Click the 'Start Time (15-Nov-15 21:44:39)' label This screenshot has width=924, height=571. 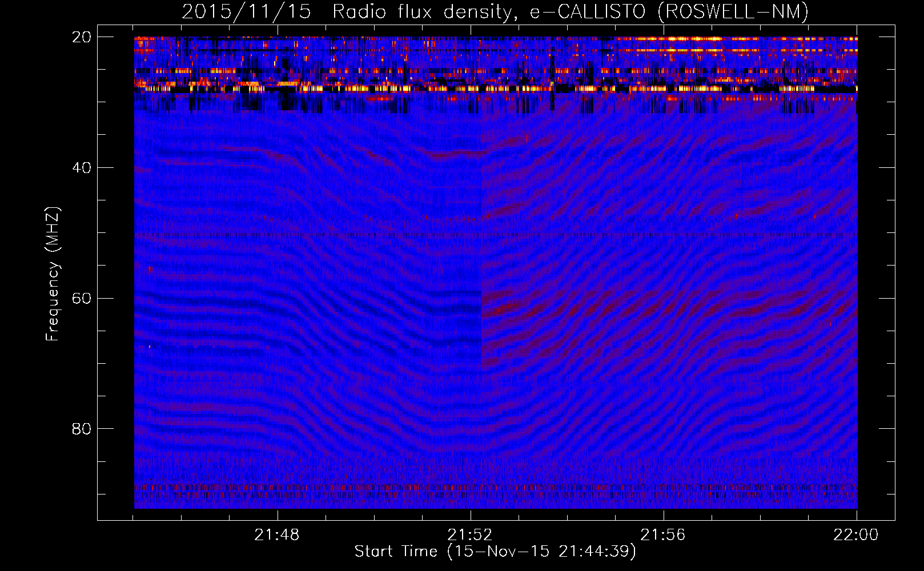[495, 552]
